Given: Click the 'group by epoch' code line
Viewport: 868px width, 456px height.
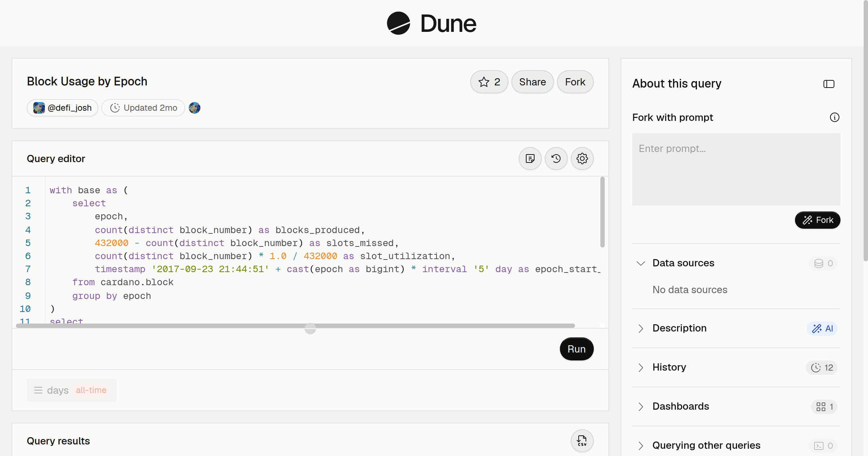Looking at the screenshot, I should click(111, 296).
